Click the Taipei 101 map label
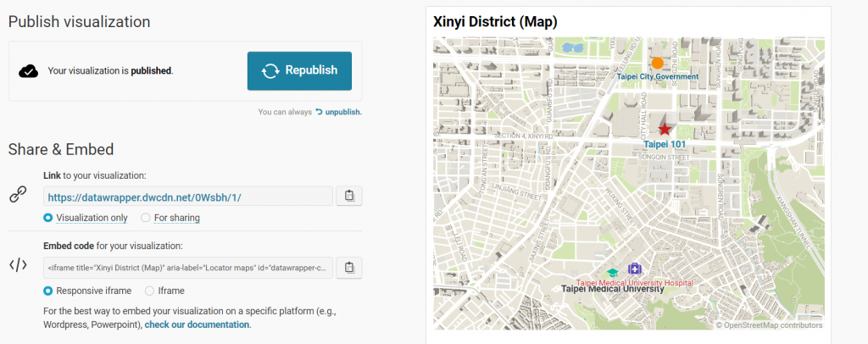Viewport: 868px width, 344px height. tap(665, 144)
